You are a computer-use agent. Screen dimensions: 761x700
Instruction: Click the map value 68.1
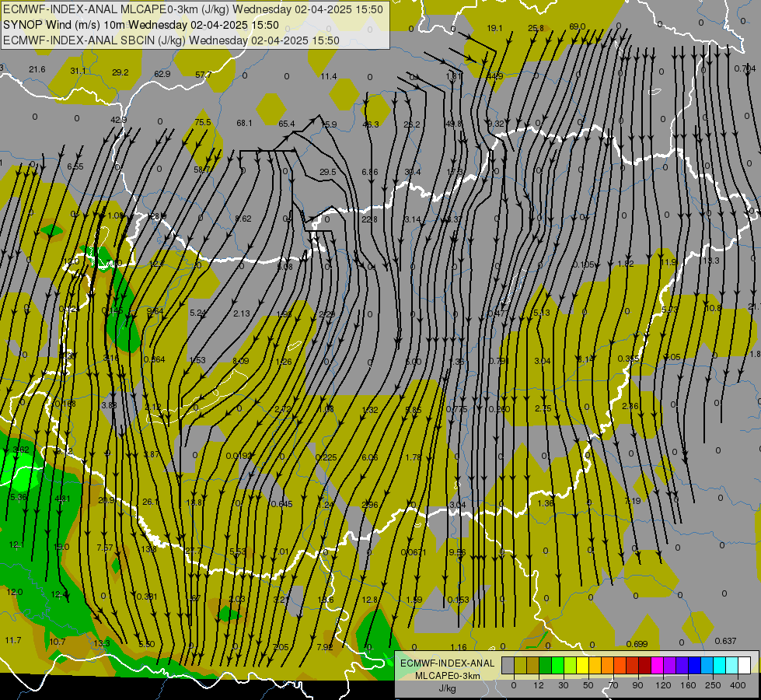pos(244,123)
